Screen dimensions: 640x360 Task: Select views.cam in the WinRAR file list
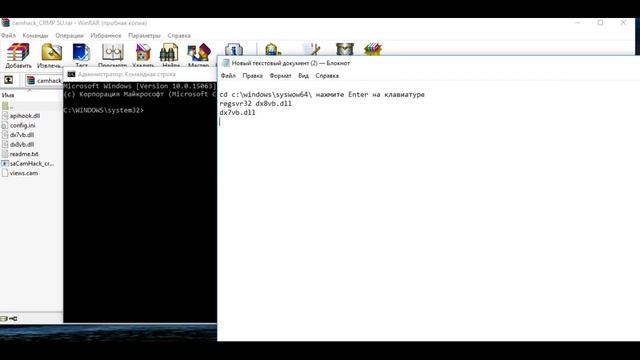pos(24,173)
